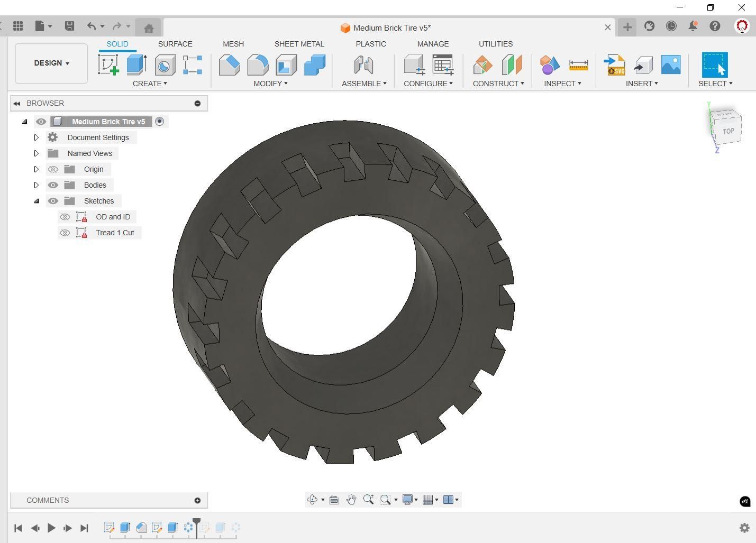Select the Midplane construct tool
Screen dimensions: 756x543
click(x=512, y=65)
